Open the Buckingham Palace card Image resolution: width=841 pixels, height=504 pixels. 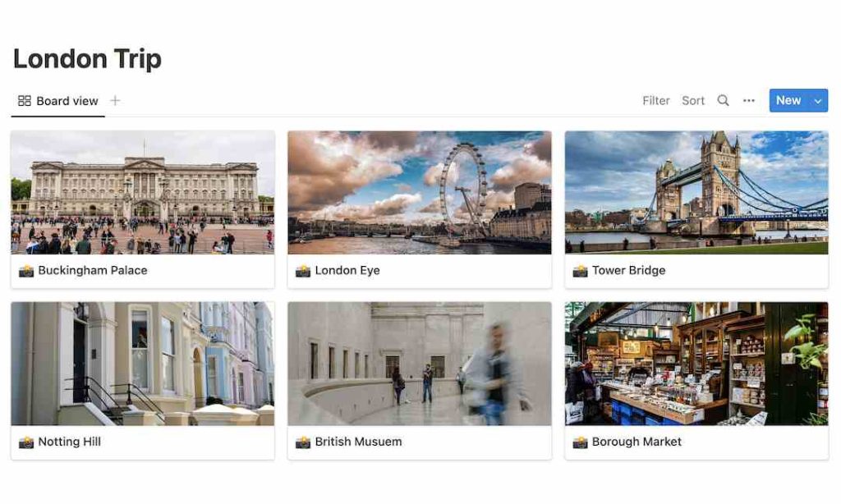point(92,270)
